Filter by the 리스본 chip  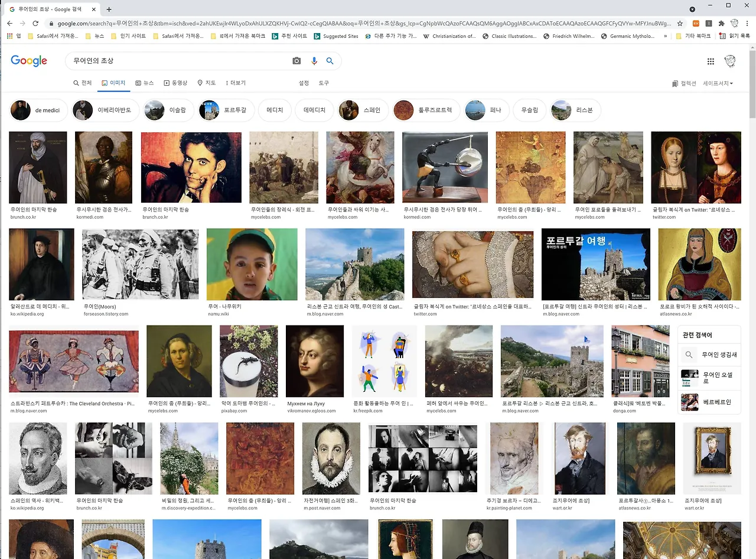coord(576,110)
